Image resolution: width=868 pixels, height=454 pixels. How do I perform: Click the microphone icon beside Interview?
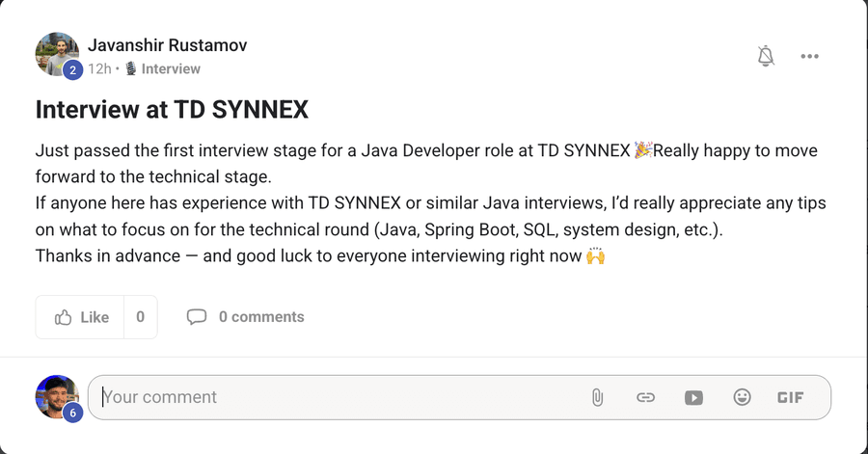[130, 68]
